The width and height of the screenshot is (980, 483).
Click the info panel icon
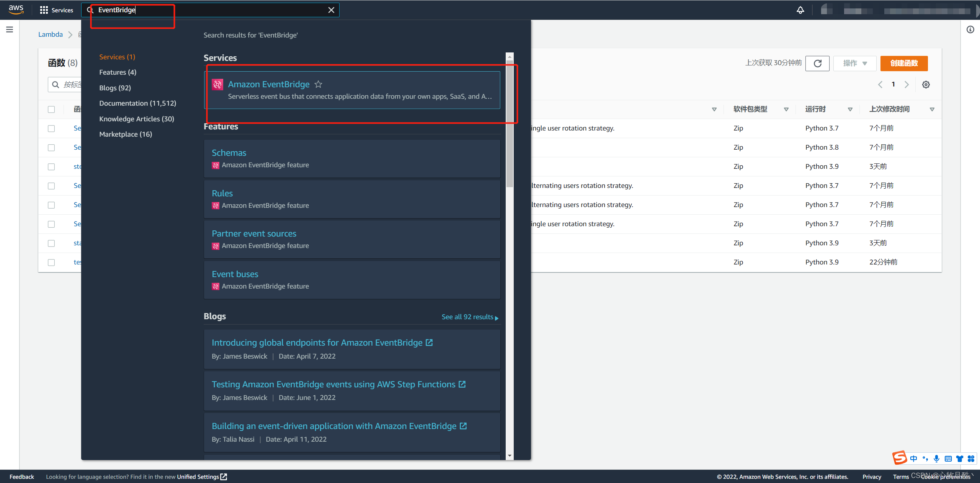970,29
